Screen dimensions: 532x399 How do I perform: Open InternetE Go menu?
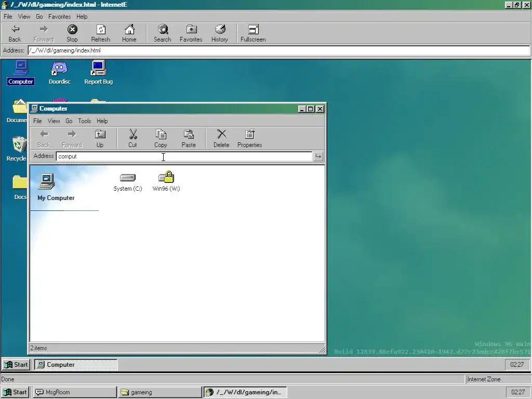pyautogui.click(x=39, y=17)
